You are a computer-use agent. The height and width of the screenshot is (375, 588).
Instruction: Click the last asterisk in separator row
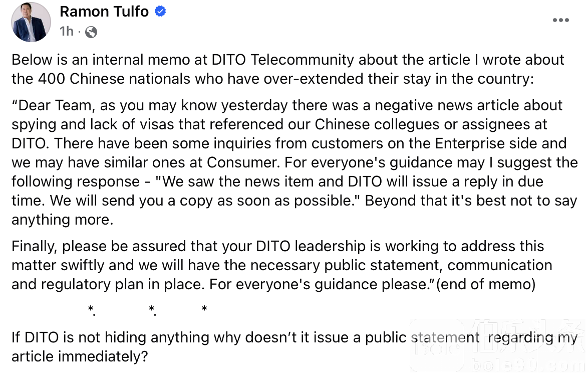pyautogui.click(x=204, y=309)
